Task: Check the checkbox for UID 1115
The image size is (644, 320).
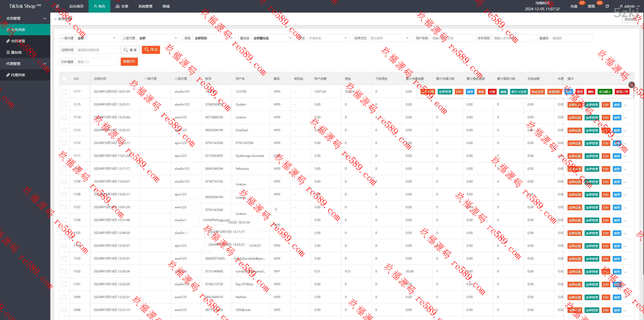Action: [x=64, y=104]
